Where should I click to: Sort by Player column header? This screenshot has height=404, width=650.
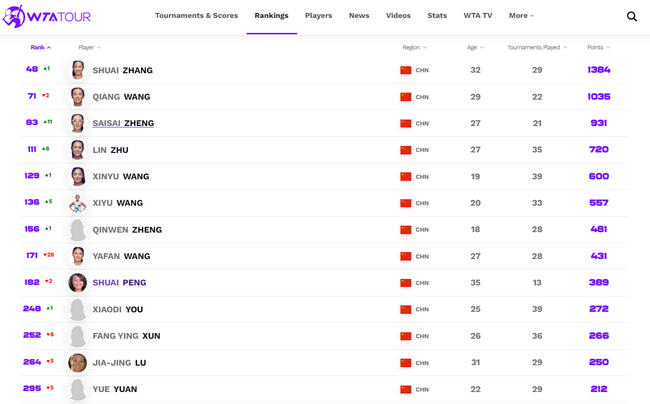coord(90,47)
